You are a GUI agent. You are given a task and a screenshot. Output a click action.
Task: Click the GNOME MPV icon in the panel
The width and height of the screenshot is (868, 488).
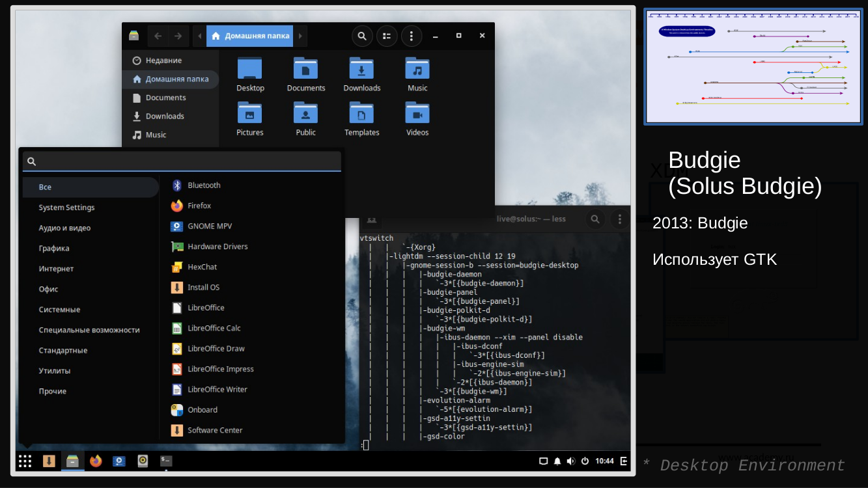pos(119,461)
